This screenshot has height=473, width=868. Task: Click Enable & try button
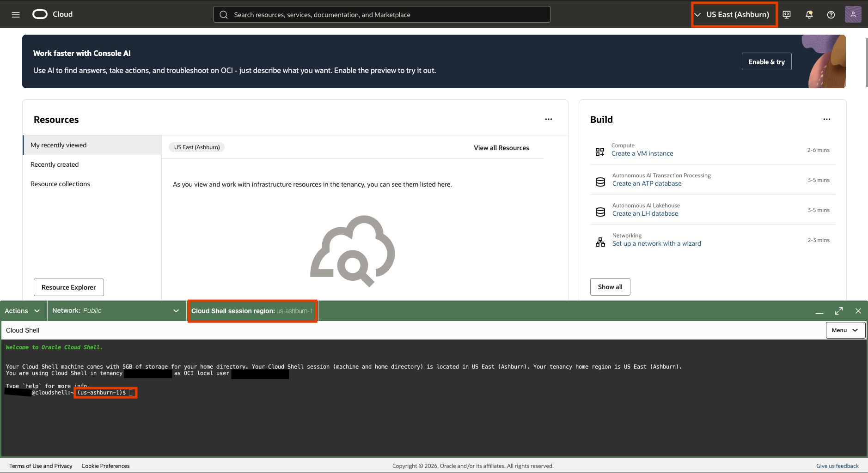(x=767, y=61)
